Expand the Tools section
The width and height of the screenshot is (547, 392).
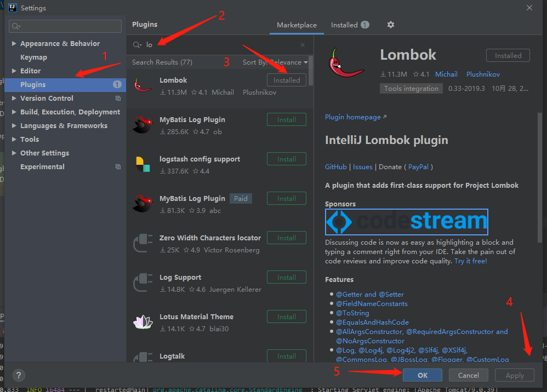pos(14,139)
